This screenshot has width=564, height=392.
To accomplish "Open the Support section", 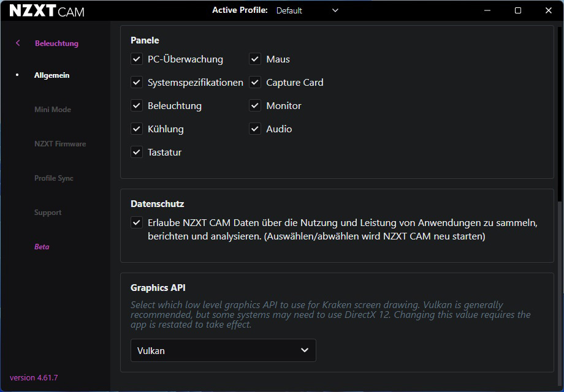I will click(48, 213).
